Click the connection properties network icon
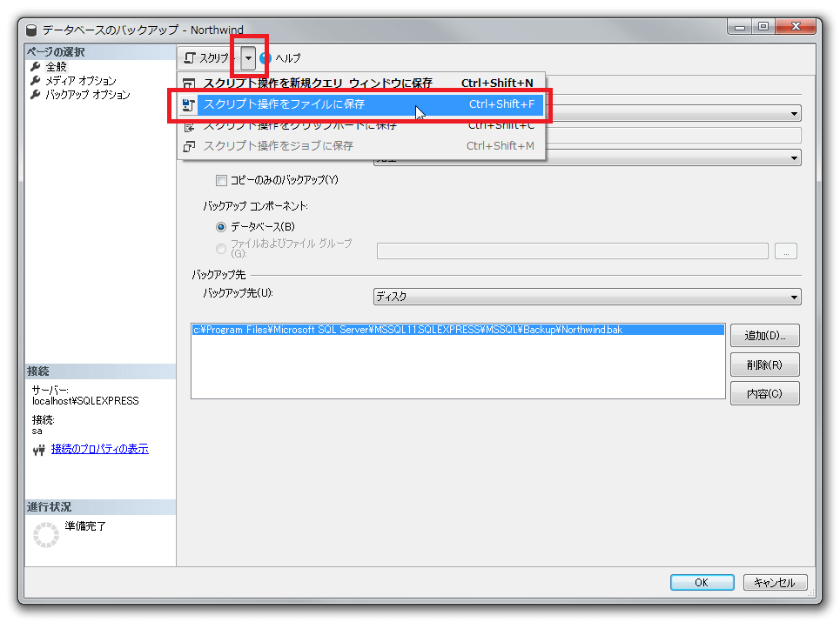 38,450
